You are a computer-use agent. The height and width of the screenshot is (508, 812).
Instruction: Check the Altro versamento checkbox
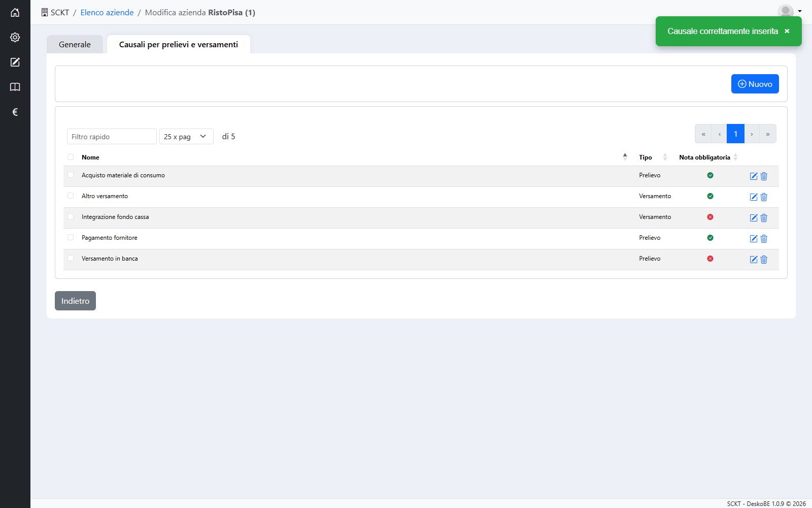71,196
